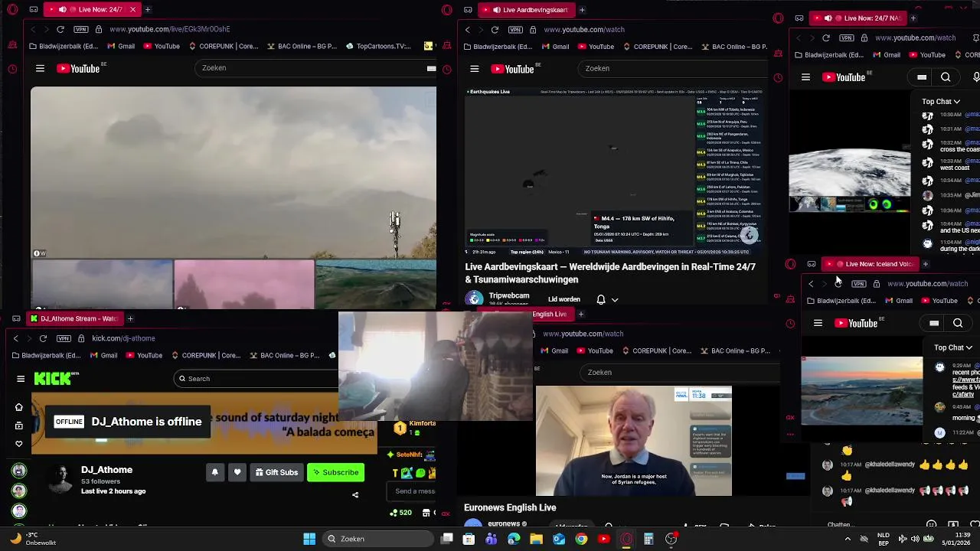Toggle follow heart button for DJ_Athome
Viewport: 980px width, 551px height.
point(237,472)
